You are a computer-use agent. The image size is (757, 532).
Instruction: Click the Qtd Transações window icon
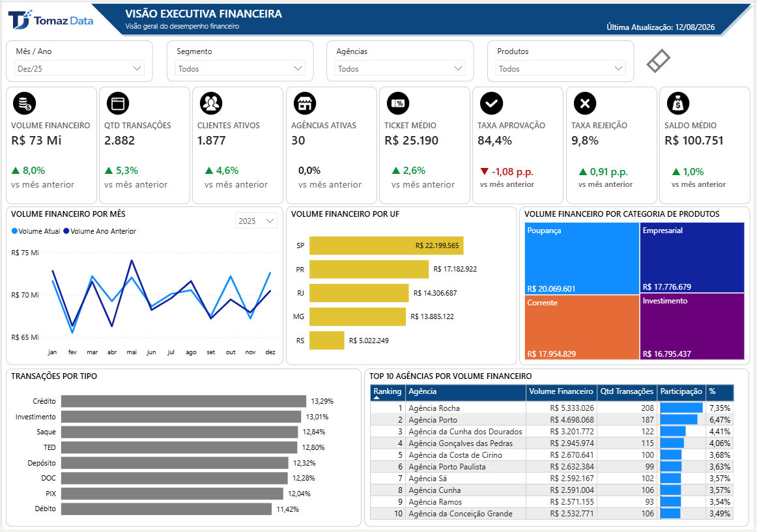(x=118, y=104)
